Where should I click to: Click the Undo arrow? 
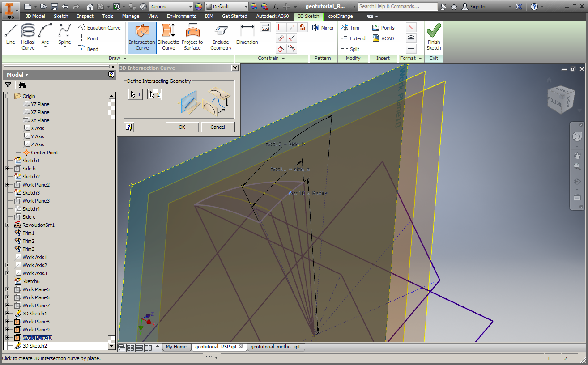[65, 7]
